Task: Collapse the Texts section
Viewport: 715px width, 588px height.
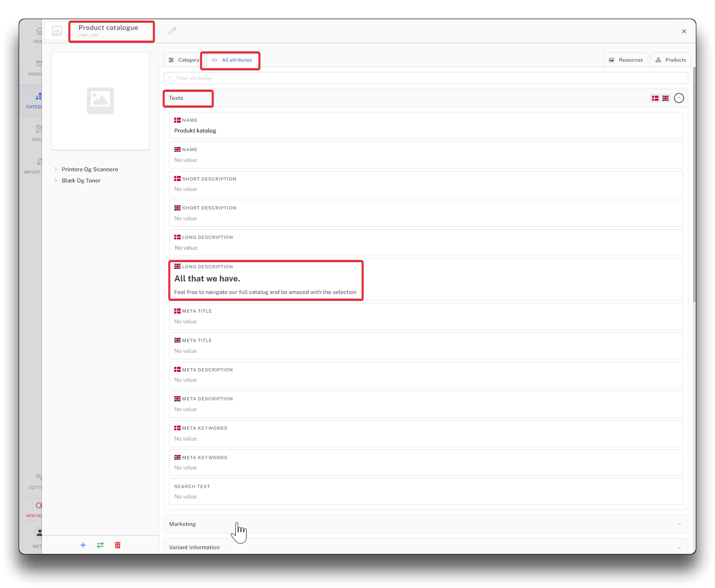Action: (x=679, y=98)
